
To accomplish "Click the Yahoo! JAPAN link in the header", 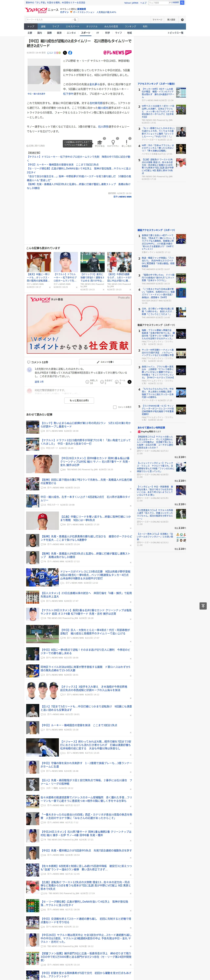I will (x=131, y=3).
